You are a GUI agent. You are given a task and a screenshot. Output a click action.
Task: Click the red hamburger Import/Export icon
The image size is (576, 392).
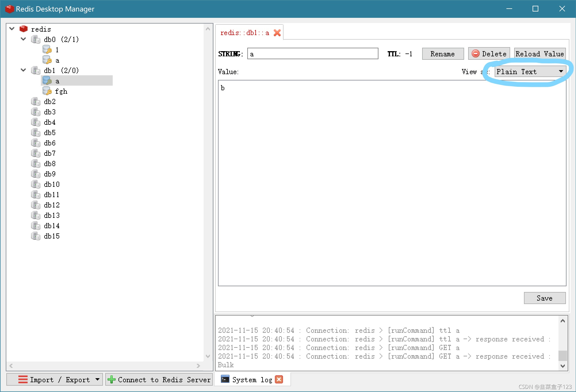pos(23,380)
